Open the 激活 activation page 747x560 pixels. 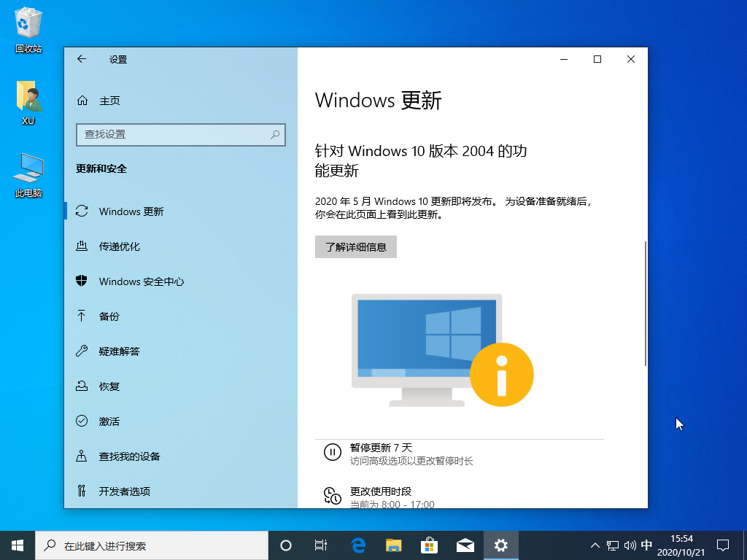[109, 421]
